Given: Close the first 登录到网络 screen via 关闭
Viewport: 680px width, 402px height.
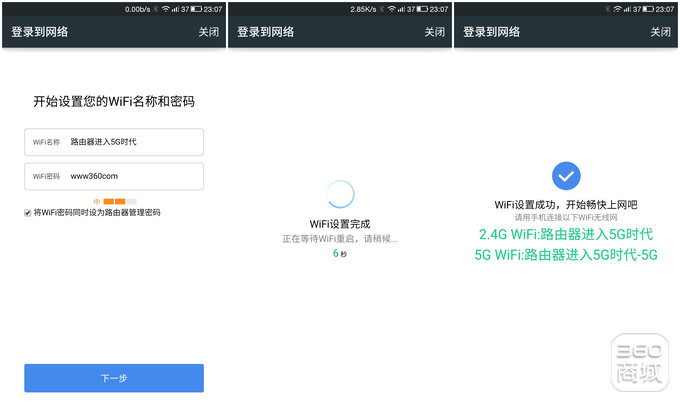Looking at the screenshot, I should (209, 32).
